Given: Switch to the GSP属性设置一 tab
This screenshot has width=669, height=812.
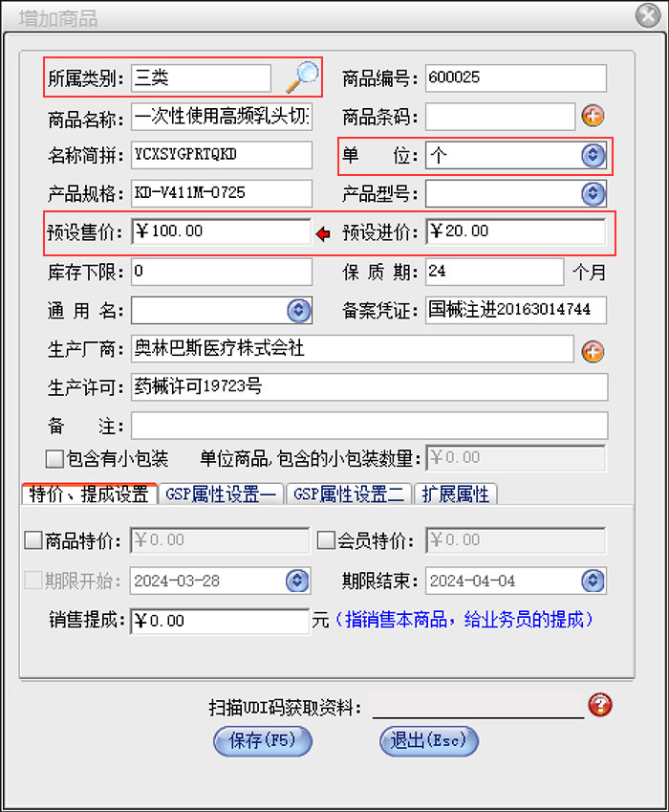Looking at the screenshot, I should (x=221, y=494).
